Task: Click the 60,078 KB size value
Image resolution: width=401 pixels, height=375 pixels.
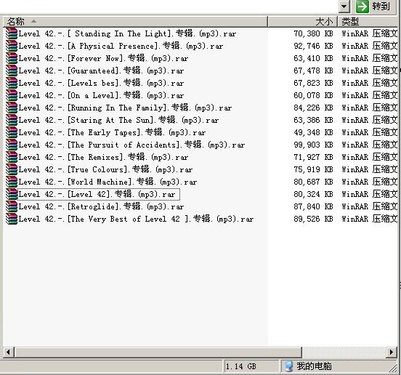Action: (313, 95)
